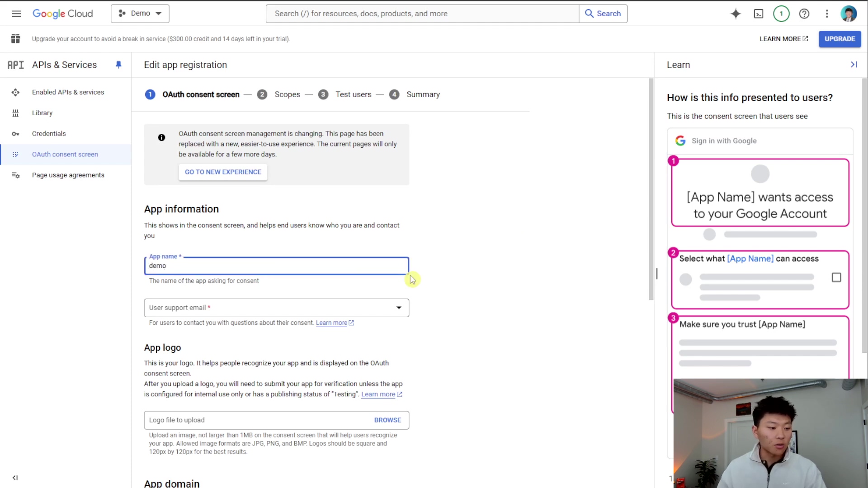868x488 pixels.
Task: Open Gemini AI assistant sparkle icon
Action: coord(736,14)
